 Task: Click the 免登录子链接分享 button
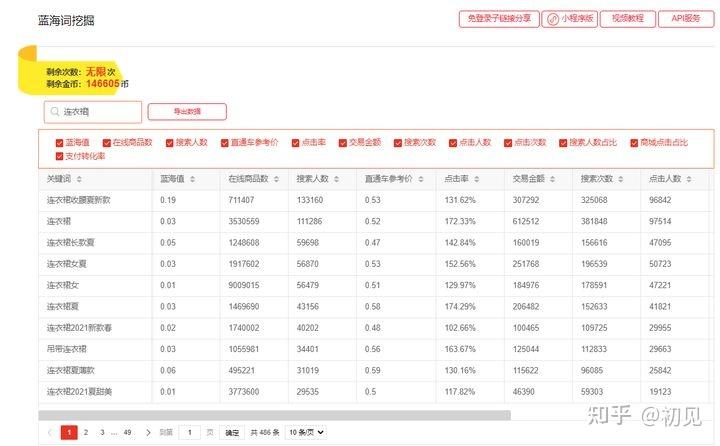pos(499,19)
